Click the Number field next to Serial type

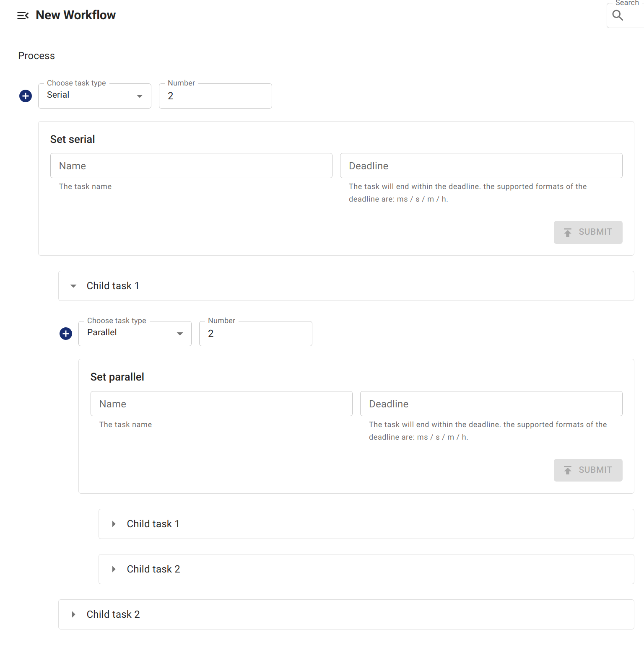(215, 96)
